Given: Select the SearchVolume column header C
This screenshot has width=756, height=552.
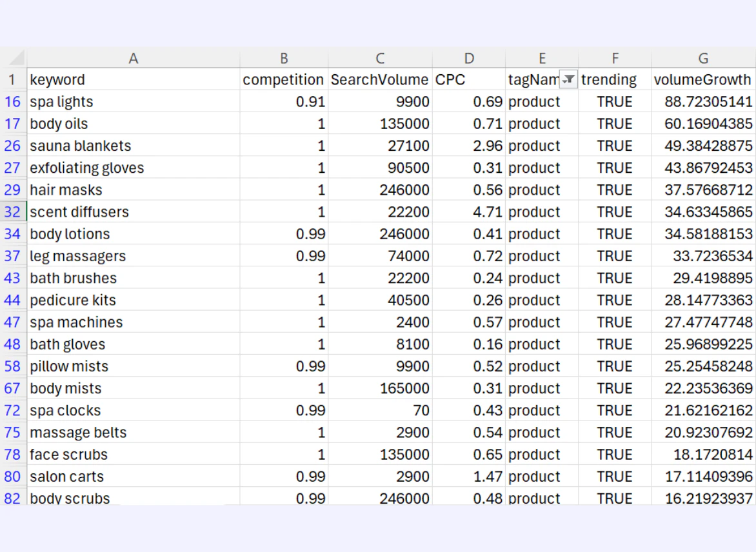Looking at the screenshot, I should 379,57.
